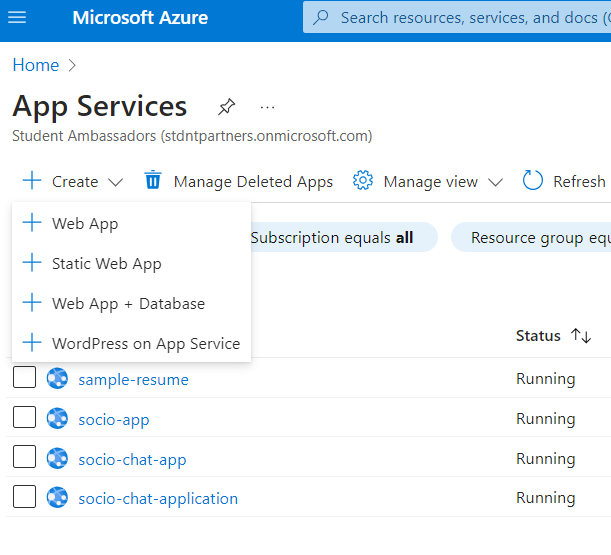Expand the Manage view dropdown chevron
This screenshot has width=611, height=555.
496,182
